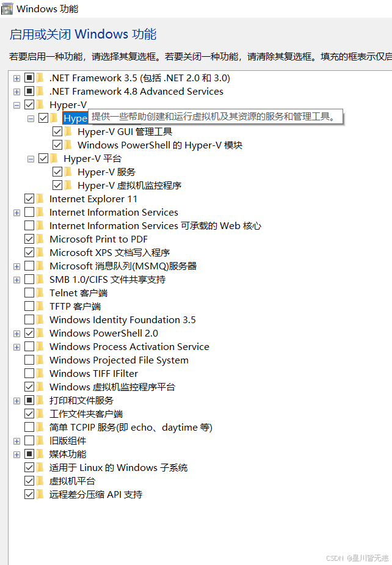Select 远程差分压缩 API 支持 item
Image resolution: width=392 pixels, height=565 pixels.
click(x=96, y=494)
